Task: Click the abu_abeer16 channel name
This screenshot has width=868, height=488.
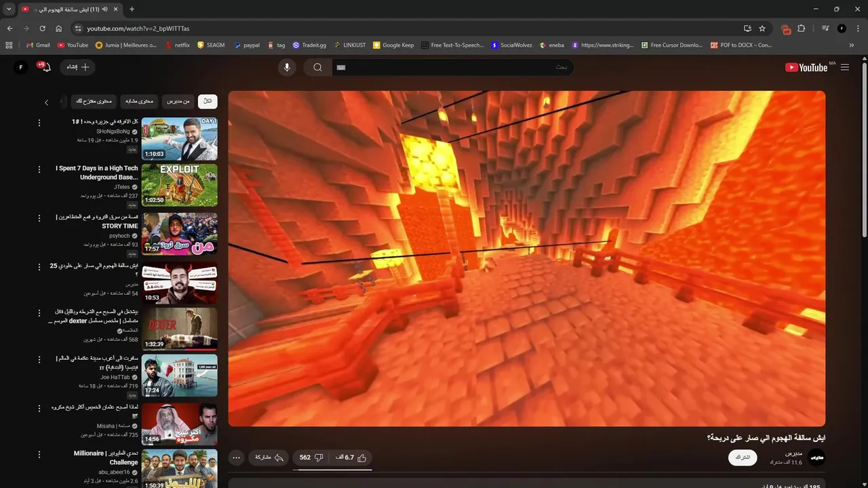Action: pyautogui.click(x=114, y=472)
